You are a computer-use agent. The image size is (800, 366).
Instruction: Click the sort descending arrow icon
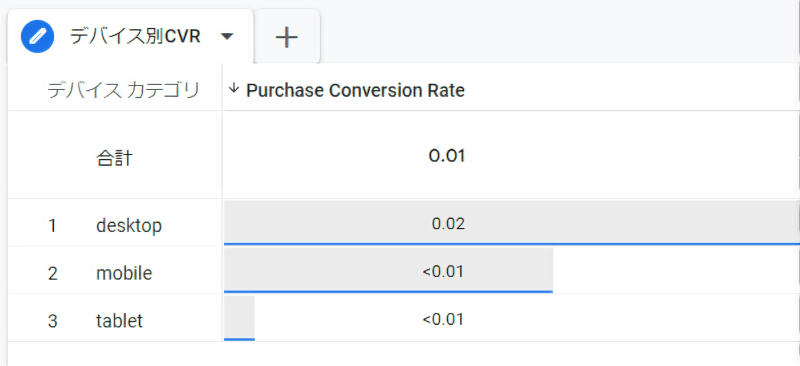tap(234, 89)
